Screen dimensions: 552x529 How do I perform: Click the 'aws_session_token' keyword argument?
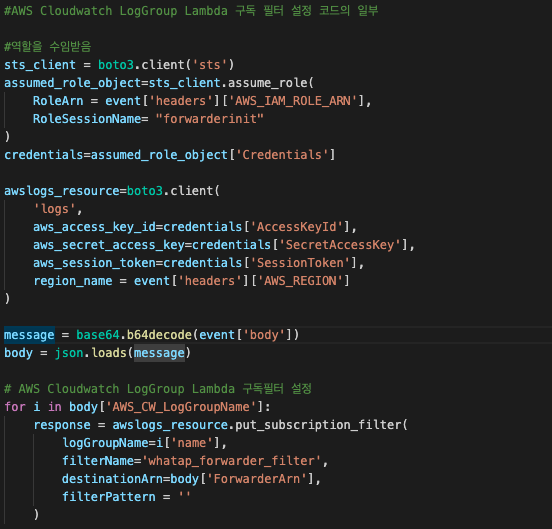coord(94,263)
